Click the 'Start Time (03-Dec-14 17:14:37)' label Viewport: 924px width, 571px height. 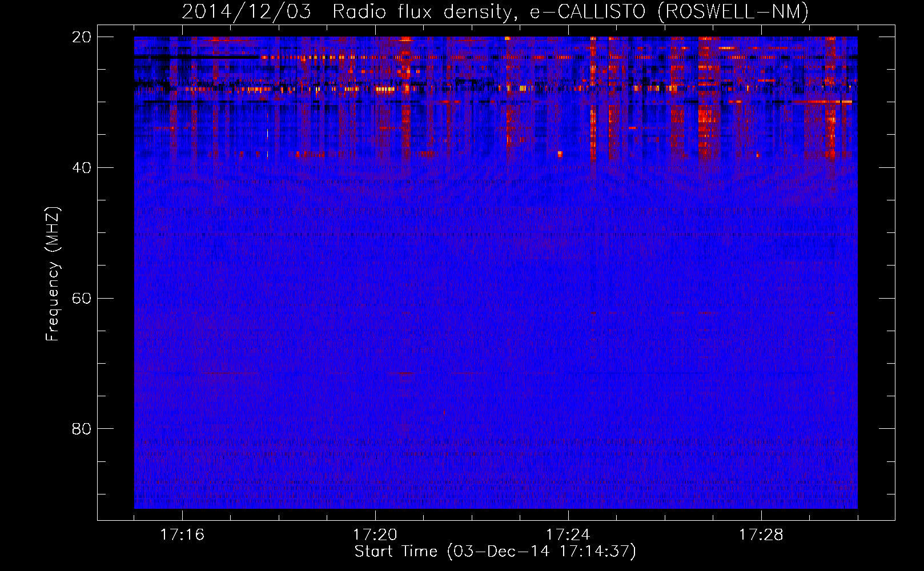click(495, 552)
